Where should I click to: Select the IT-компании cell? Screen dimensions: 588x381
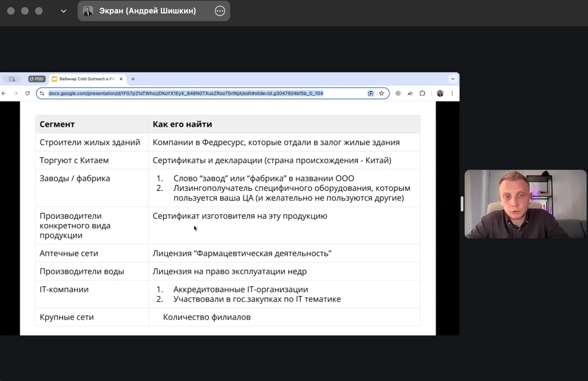[x=92, y=294]
